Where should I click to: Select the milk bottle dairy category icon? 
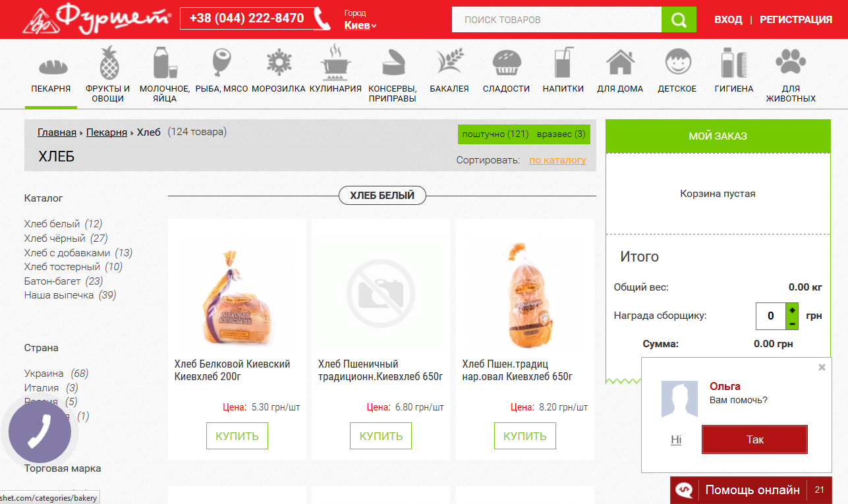[165, 63]
